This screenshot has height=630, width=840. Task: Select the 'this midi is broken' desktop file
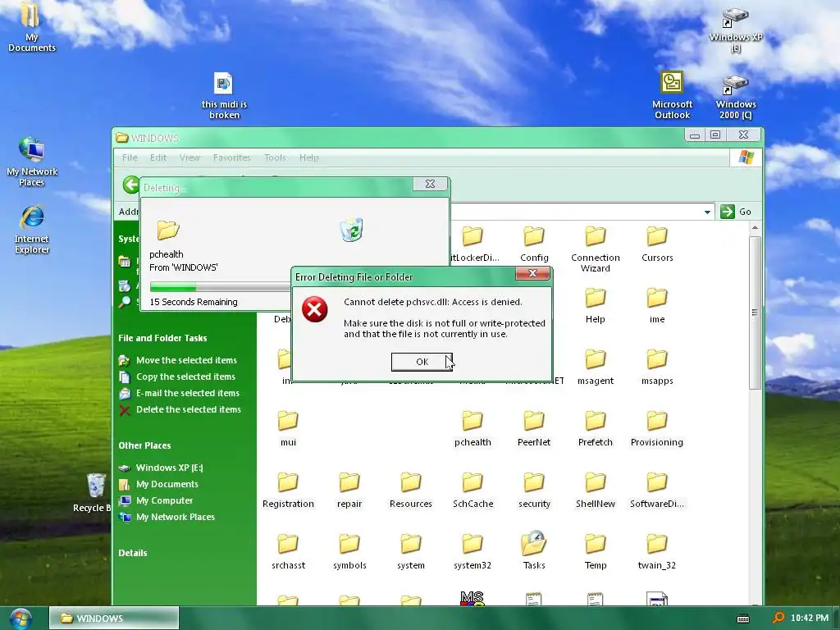(x=224, y=95)
